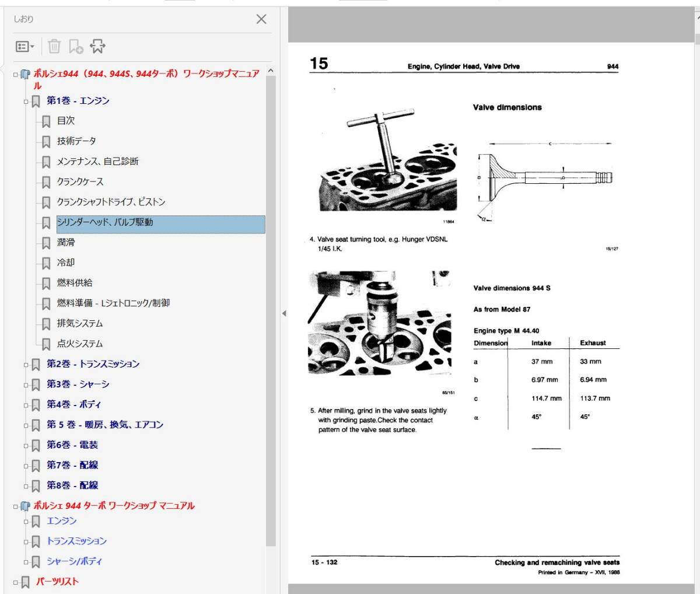
Task: Click the page heading 'Engine, Cylinder Head, Valve Drive'
Action: click(x=463, y=67)
